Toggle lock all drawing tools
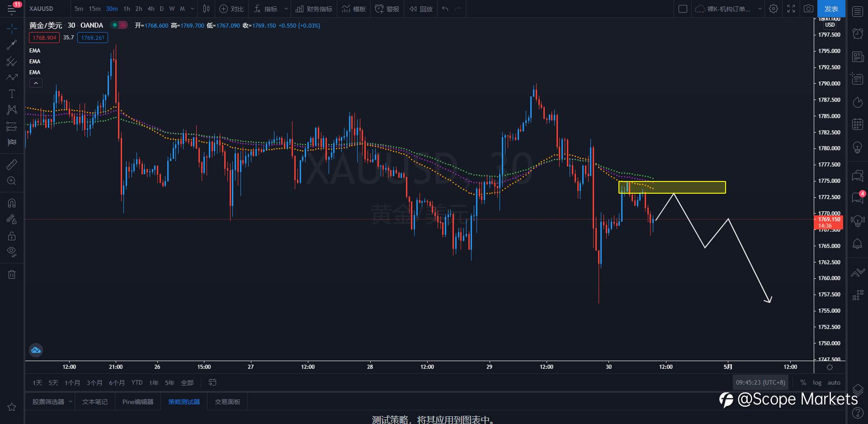 pyautogui.click(x=12, y=236)
